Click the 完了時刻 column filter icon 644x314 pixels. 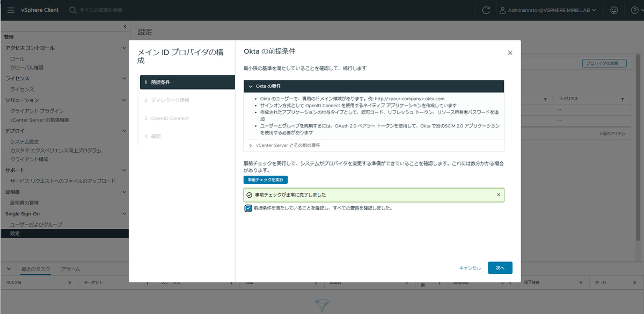pyautogui.click(x=581, y=282)
